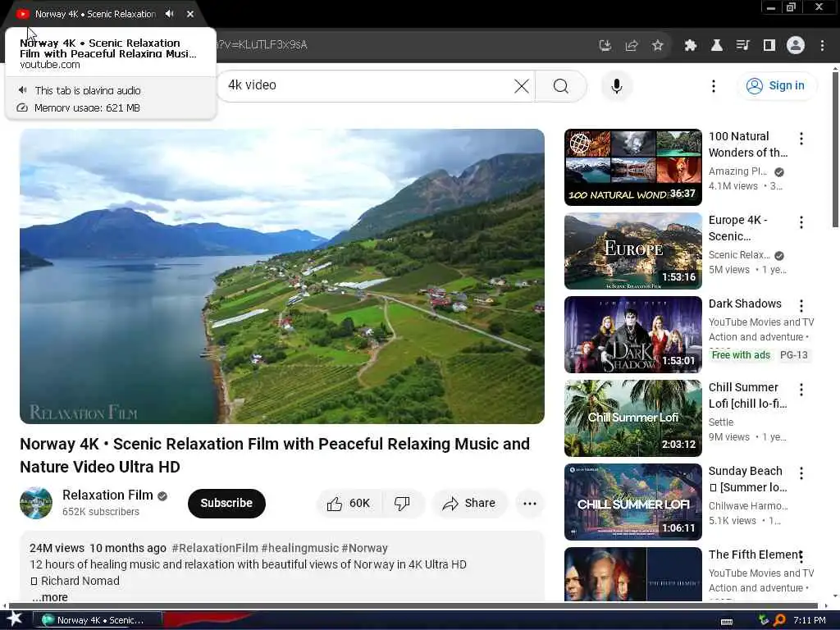Screen dimensions: 840x630
Task: Bookmark this page with the star icon
Action: pos(658,46)
